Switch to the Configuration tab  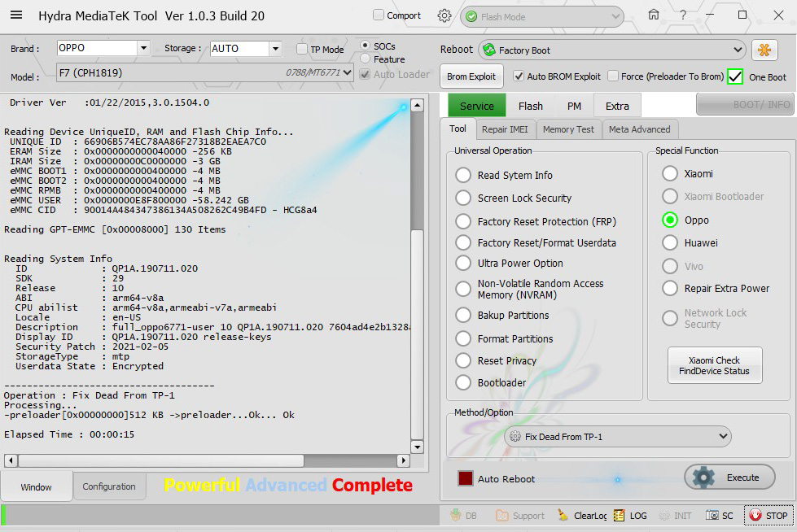coord(109,486)
